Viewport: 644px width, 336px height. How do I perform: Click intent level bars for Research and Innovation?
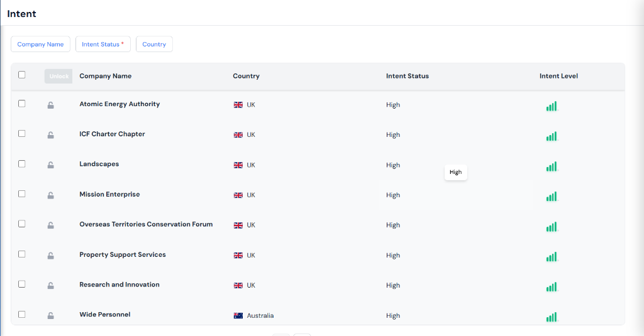click(552, 287)
